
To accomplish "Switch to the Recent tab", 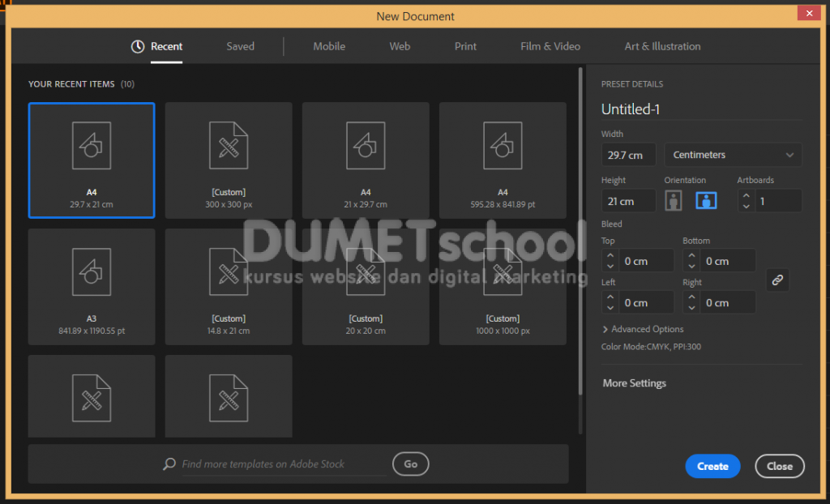I will 166,46.
